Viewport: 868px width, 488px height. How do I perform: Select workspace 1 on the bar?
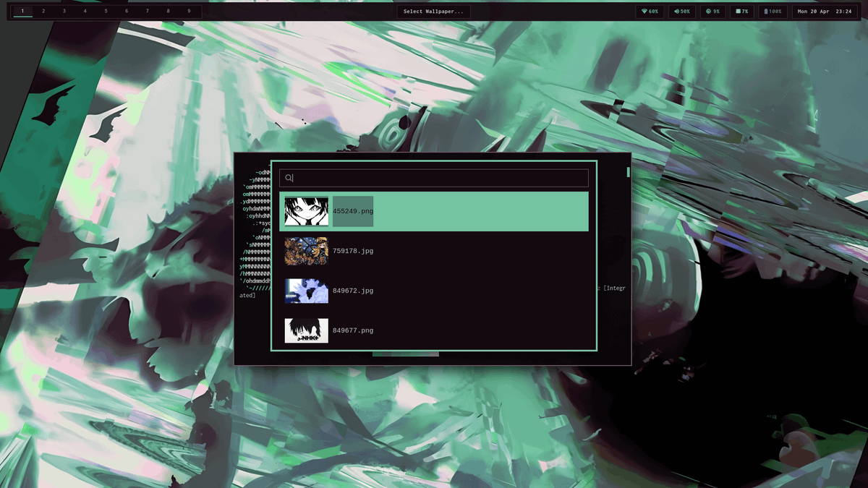[x=22, y=11]
